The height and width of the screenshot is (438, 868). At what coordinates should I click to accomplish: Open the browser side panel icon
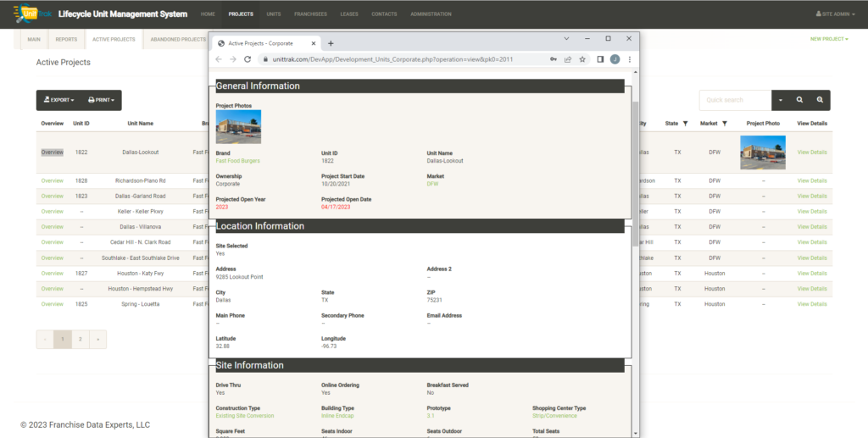coord(599,59)
